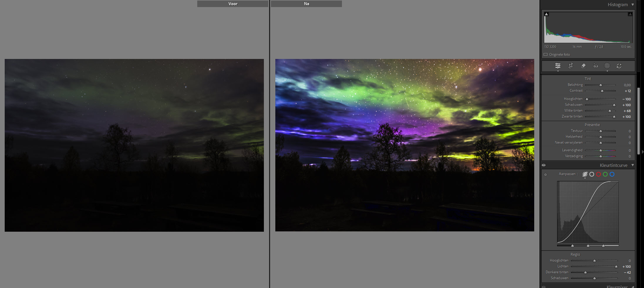Click the Voor view label
Screen dimensions: 644x288
[233, 4]
